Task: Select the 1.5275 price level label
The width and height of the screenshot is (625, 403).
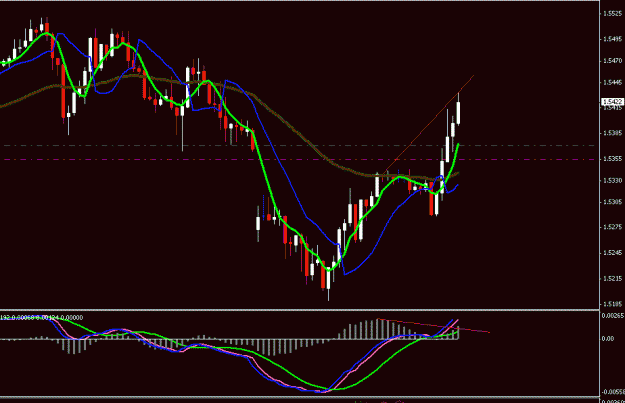Action: coord(613,227)
